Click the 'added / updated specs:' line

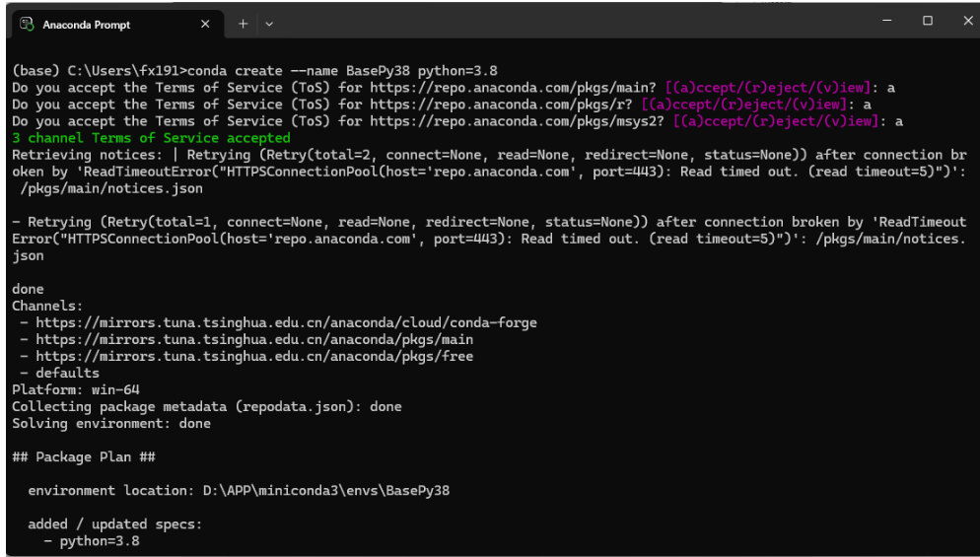pyautogui.click(x=115, y=523)
